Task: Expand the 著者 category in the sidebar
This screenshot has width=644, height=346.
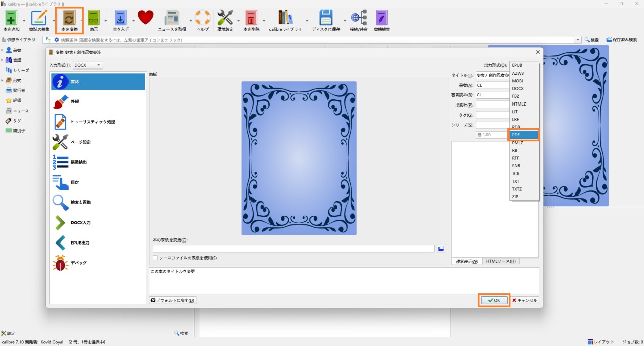Action: tap(2, 50)
